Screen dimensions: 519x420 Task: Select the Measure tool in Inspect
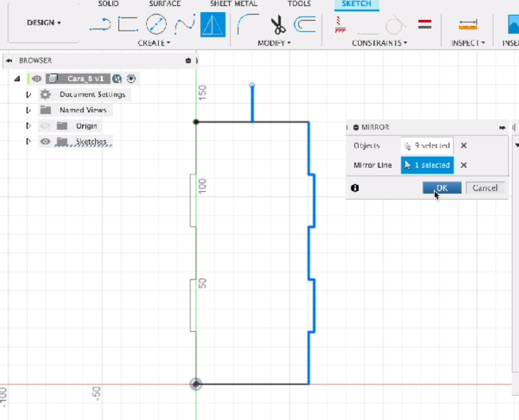click(468, 25)
